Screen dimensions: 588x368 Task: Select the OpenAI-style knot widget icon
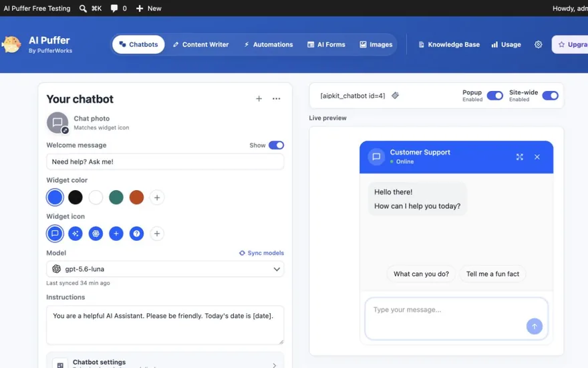[x=96, y=234]
